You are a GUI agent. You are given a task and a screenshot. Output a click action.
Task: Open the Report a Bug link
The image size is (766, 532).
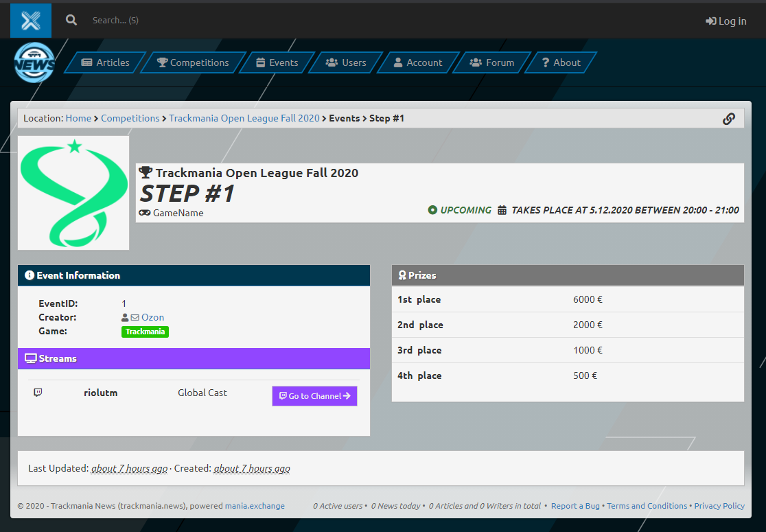click(x=575, y=506)
